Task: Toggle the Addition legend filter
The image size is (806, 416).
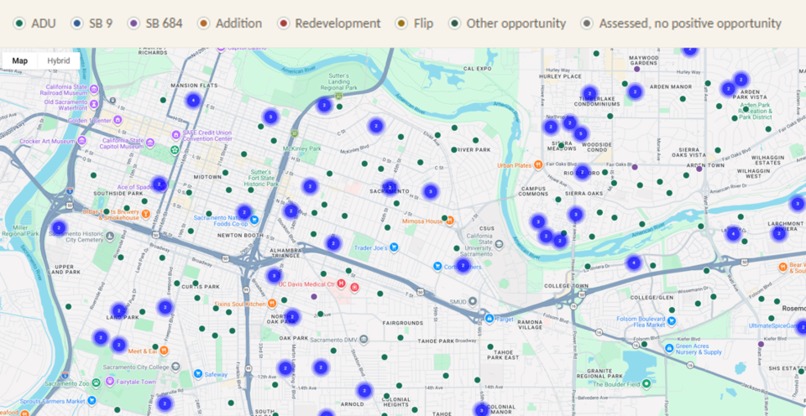Action: 230,24
